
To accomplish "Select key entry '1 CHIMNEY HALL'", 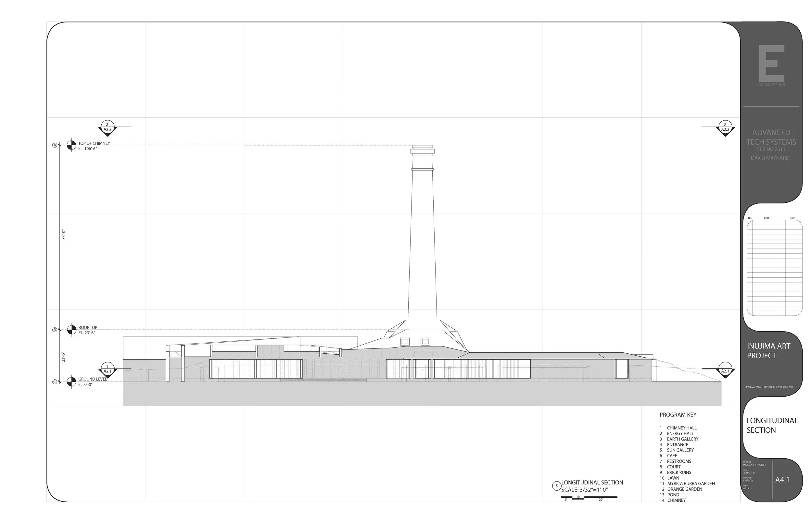I will (x=678, y=428).
